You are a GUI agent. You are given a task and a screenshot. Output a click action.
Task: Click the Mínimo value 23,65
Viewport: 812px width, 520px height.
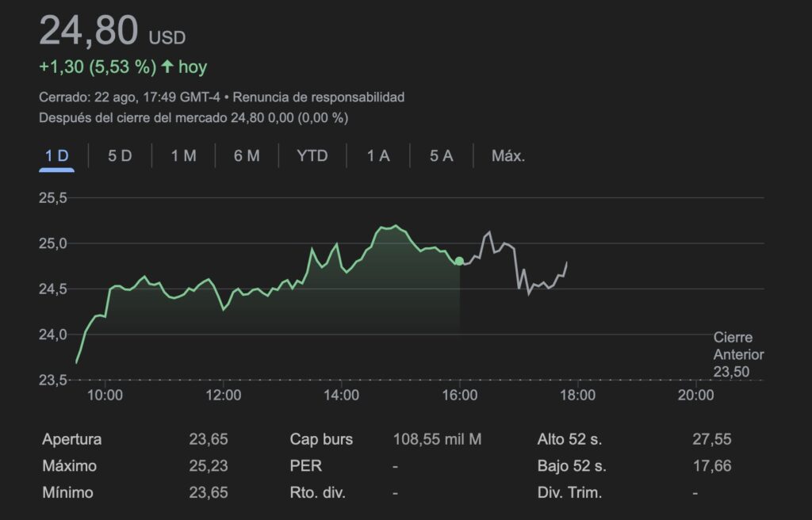coord(209,492)
